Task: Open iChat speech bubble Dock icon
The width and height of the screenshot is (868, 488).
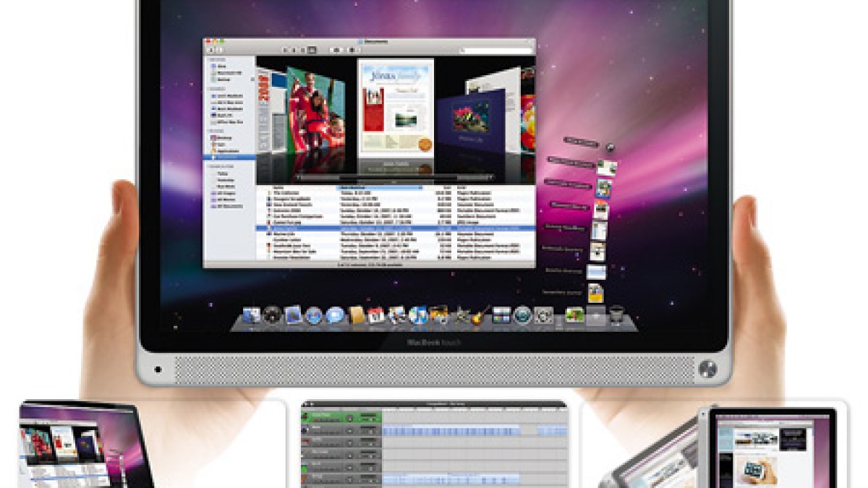Action: 334,315
